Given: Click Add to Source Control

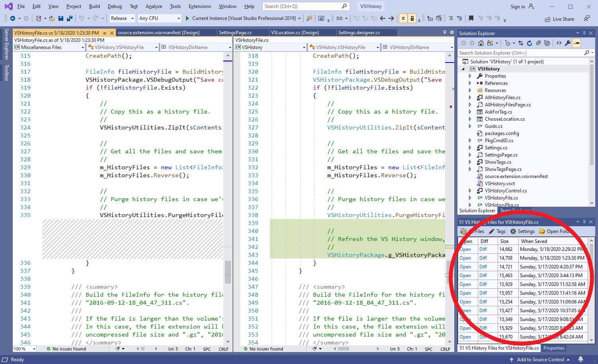Looking at the screenshot, I should (x=540, y=360).
